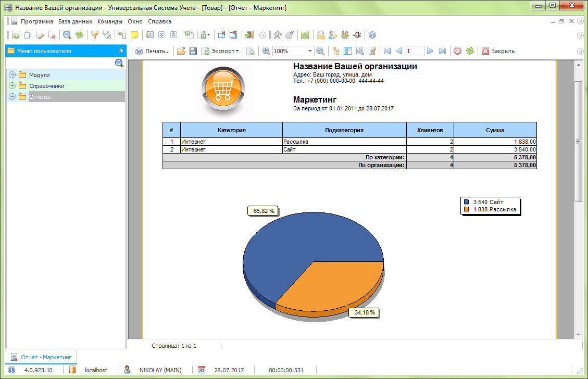This screenshot has height=379, width=588.
Task: Go to the last report page
Action: [x=442, y=51]
